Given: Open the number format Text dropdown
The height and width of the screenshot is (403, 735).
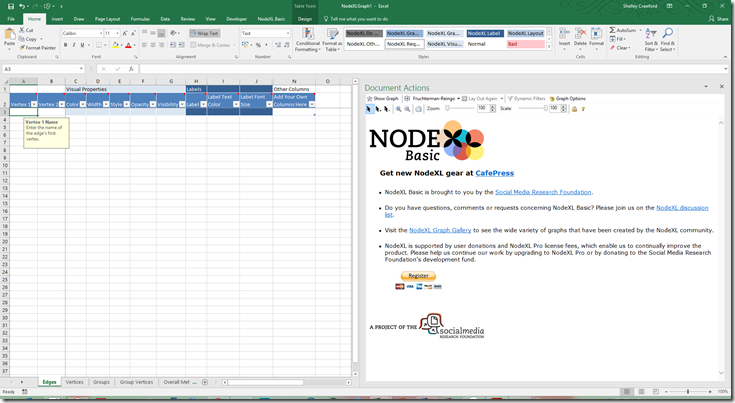Looking at the screenshot, I should click(x=288, y=33).
